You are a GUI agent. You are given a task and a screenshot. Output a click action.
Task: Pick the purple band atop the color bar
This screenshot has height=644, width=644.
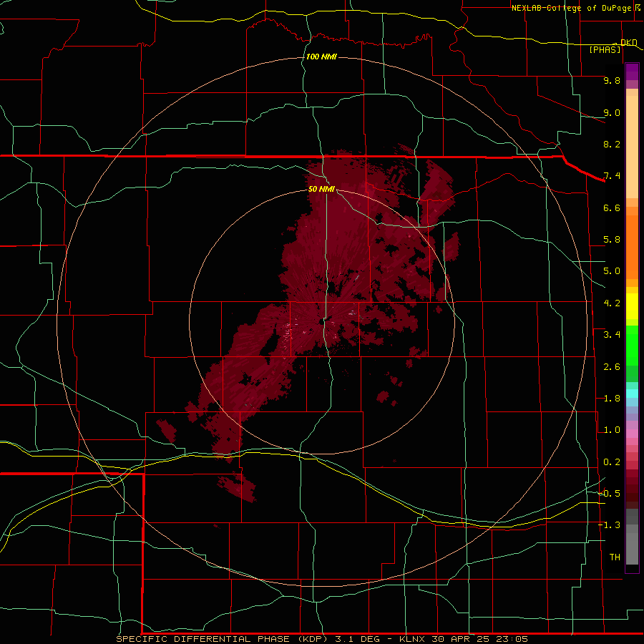[632, 72]
